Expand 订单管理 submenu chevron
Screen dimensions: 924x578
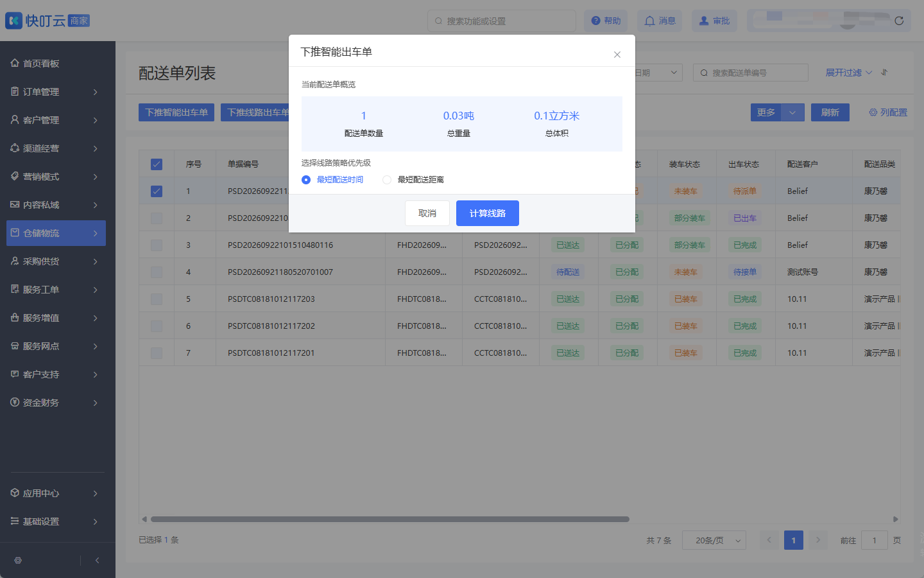point(95,92)
